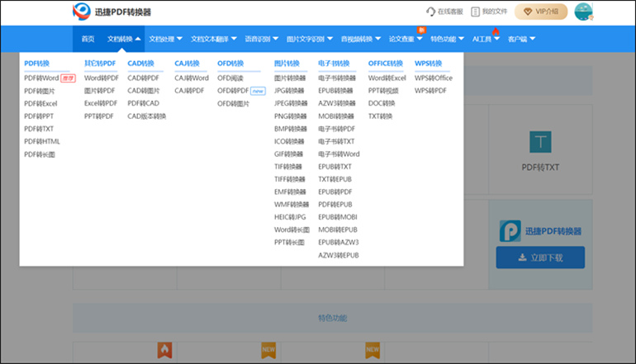Expand the 图片文字识别 dropdown
636x364 pixels.
pyautogui.click(x=310, y=39)
